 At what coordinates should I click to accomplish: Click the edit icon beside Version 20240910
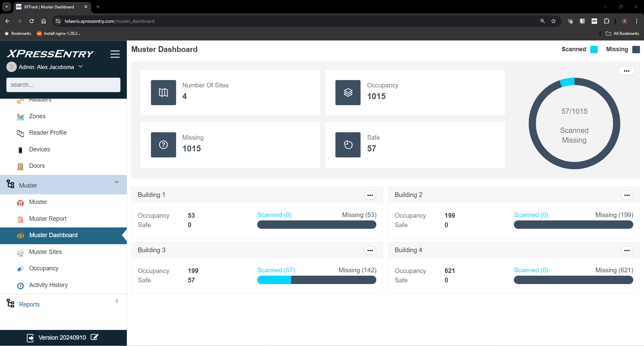tap(95, 337)
